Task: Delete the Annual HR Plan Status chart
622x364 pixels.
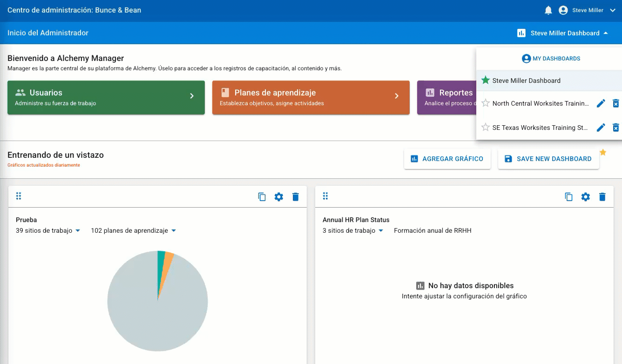Action: click(x=602, y=197)
